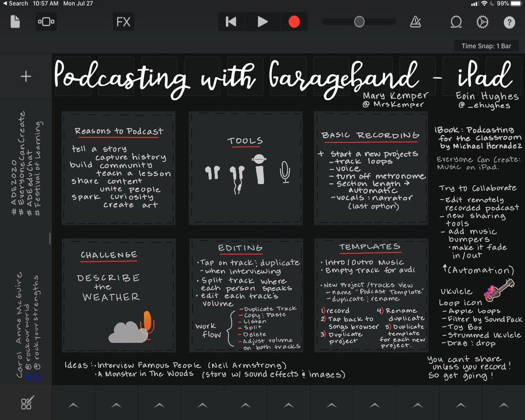Open the FX effects panel

pyautogui.click(x=123, y=21)
